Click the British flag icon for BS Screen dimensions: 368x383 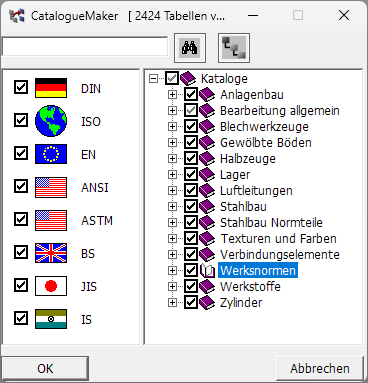(x=51, y=253)
